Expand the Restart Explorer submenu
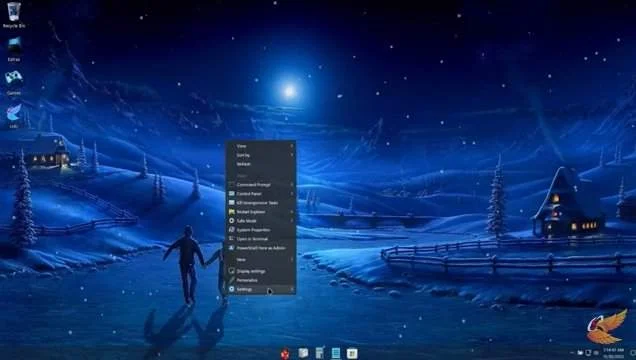This screenshot has height=360, width=636. tap(260, 212)
